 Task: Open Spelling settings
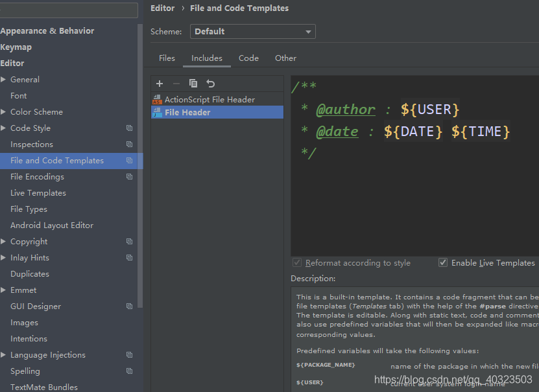(25, 371)
